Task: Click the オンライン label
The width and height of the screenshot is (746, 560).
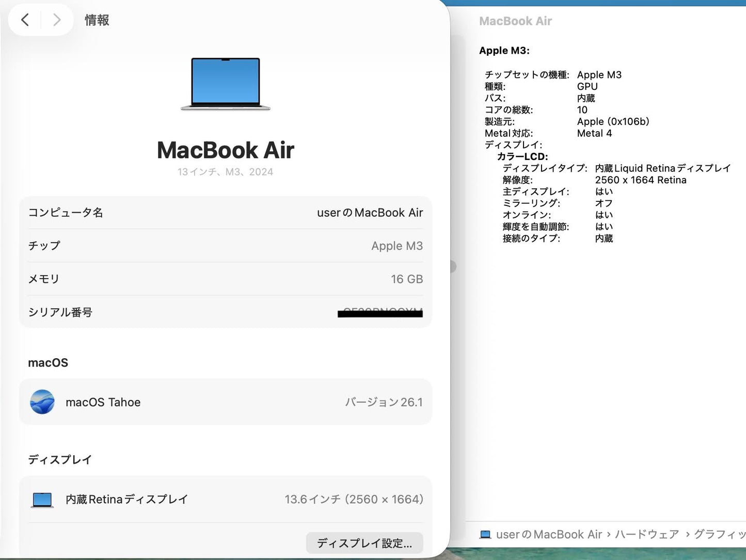Action: click(x=527, y=215)
